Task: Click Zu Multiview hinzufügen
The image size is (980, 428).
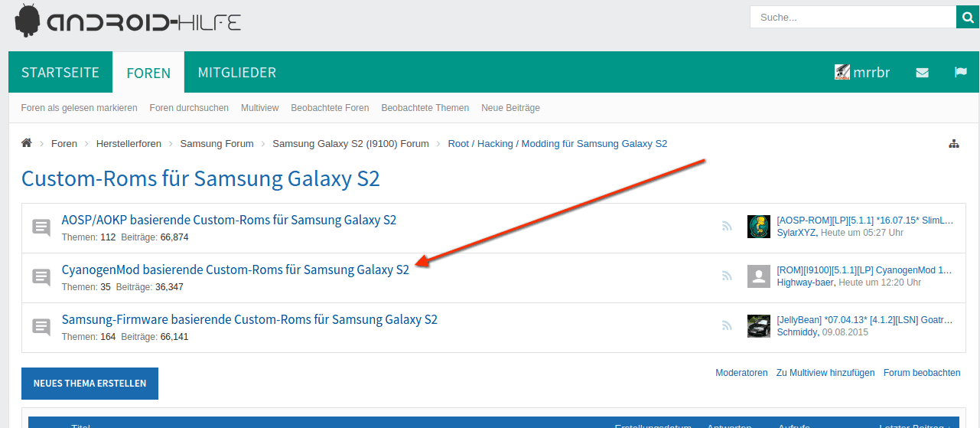Action: 825,373
